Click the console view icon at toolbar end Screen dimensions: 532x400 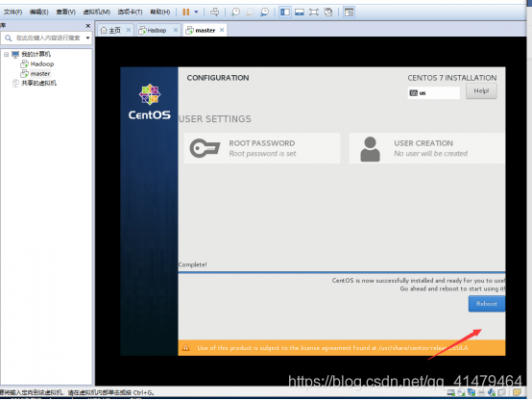349,12
